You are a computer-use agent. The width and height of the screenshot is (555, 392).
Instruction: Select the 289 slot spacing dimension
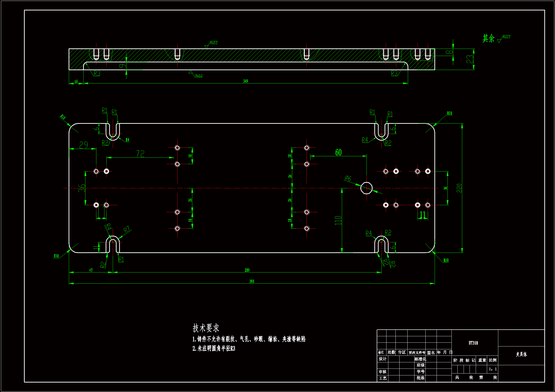pos(247,270)
